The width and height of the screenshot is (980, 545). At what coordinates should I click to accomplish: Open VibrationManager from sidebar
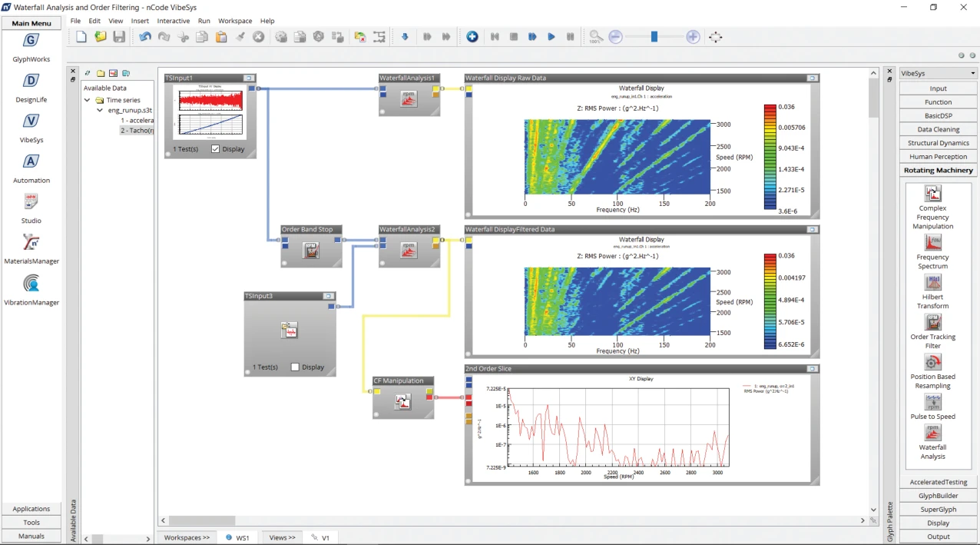tap(31, 284)
